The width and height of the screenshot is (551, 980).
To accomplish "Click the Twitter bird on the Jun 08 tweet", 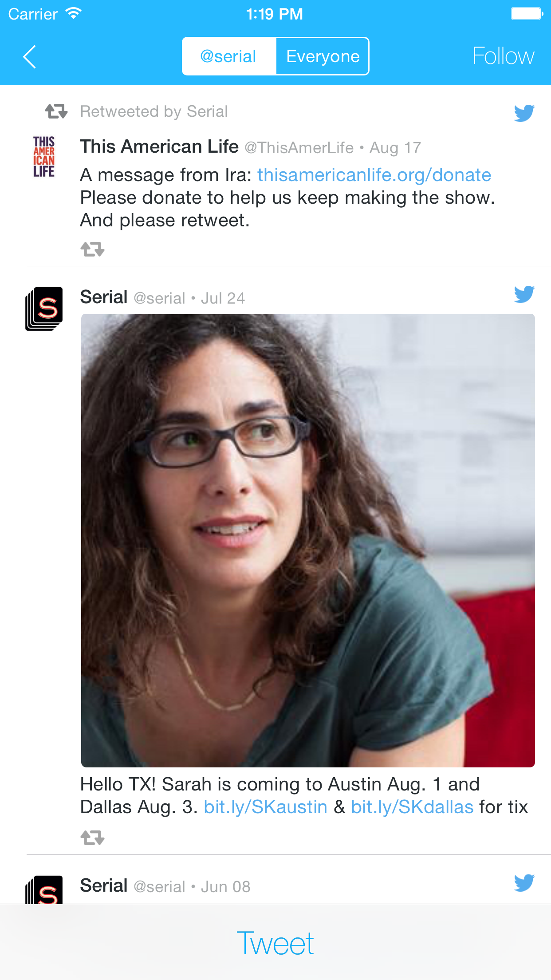I will click(x=524, y=883).
